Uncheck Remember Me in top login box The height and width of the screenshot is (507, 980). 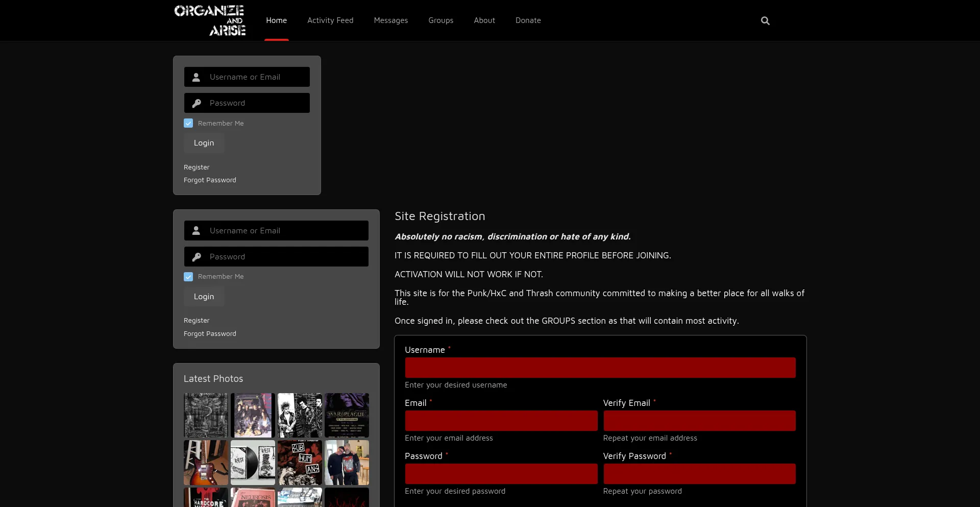click(188, 124)
